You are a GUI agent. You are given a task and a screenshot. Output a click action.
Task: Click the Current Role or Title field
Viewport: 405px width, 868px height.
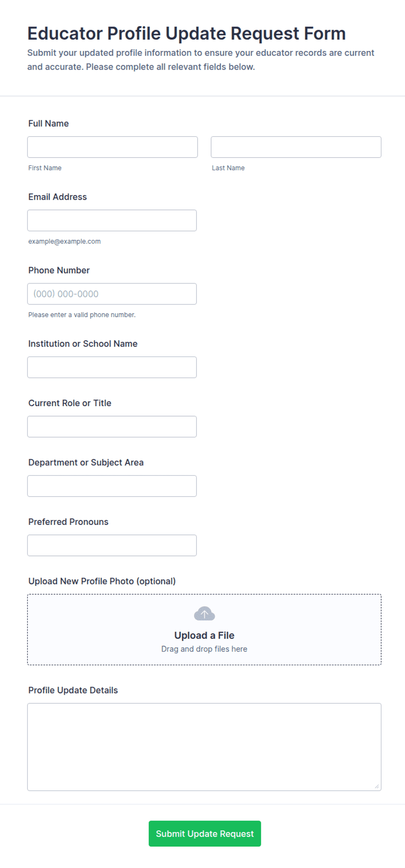click(112, 427)
